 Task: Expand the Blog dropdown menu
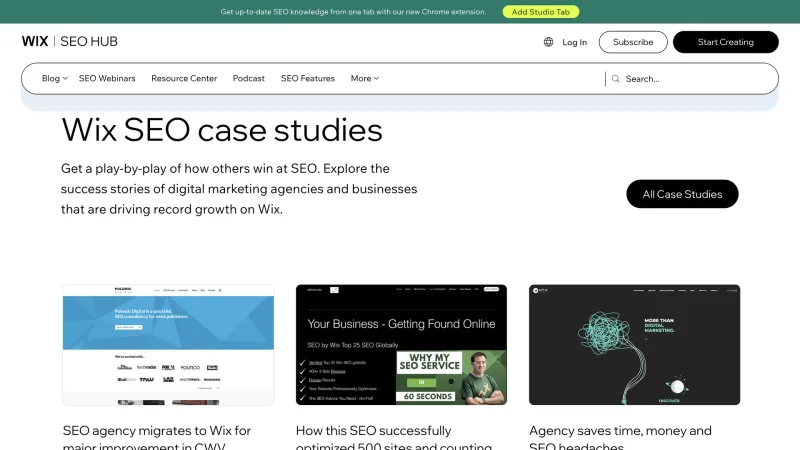[54, 78]
